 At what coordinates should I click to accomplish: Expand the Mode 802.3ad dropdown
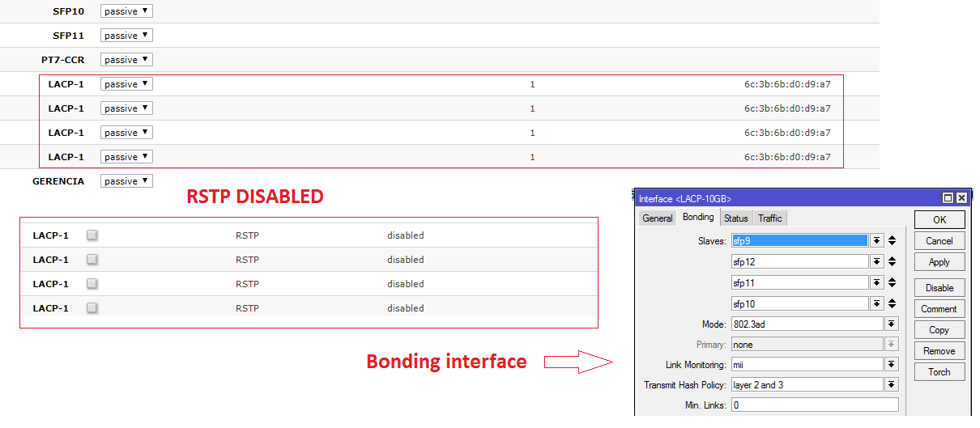coord(892,324)
